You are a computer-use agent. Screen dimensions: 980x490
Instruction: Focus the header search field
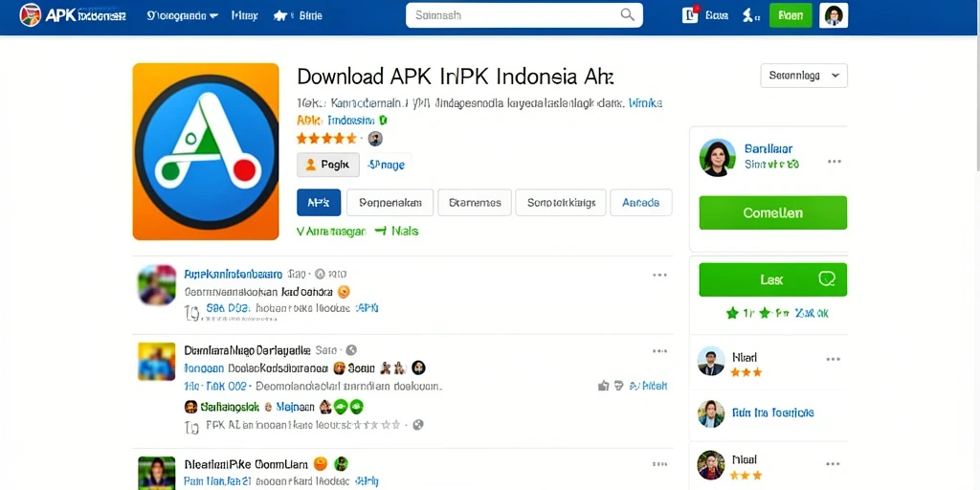(524, 15)
